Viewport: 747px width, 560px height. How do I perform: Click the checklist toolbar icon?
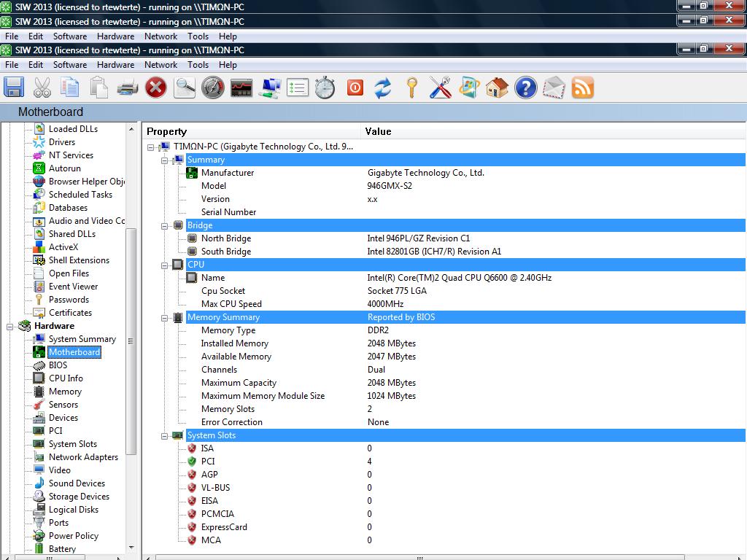coord(298,87)
